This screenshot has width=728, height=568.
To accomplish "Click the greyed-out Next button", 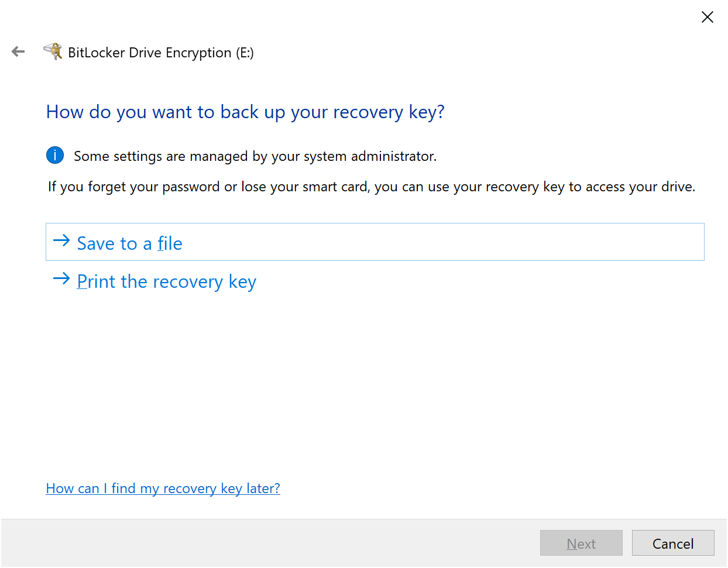I will [x=581, y=543].
